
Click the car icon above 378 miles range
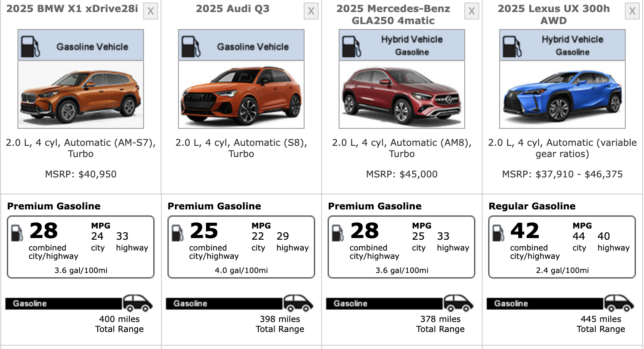click(458, 303)
